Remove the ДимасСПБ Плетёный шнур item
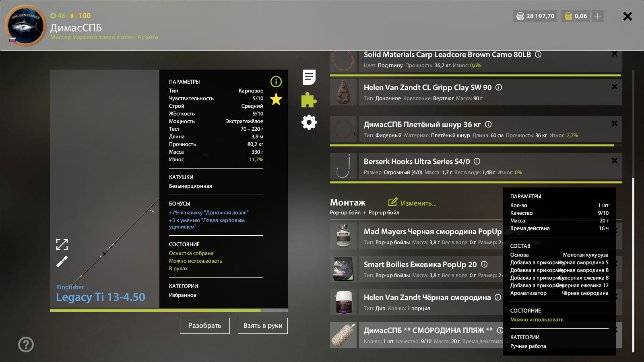 614,123
